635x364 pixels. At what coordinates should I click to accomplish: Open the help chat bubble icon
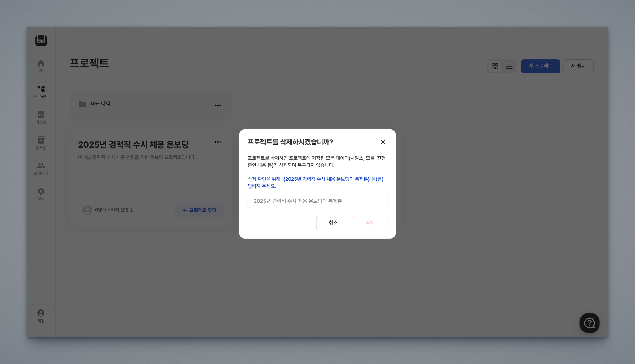(x=589, y=323)
